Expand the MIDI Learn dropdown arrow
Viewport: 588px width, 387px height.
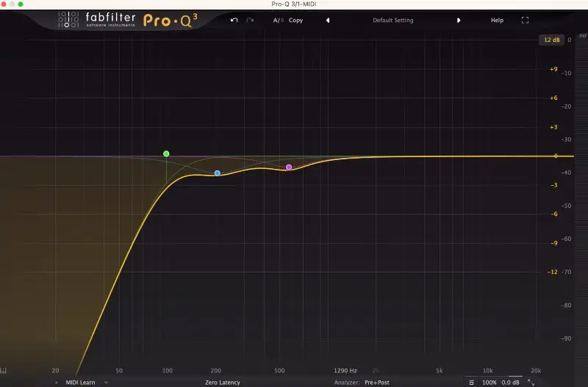coord(106,383)
